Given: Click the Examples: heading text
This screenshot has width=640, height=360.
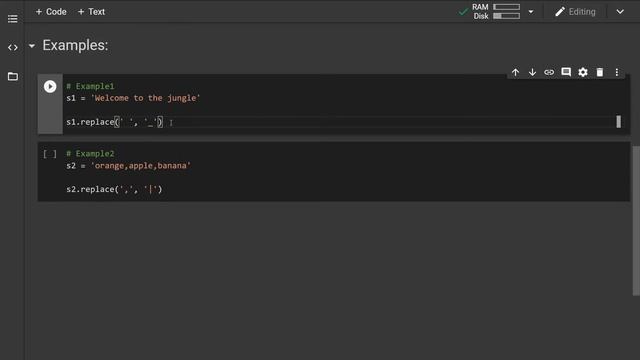Looking at the screenshot, I should 75,45.
